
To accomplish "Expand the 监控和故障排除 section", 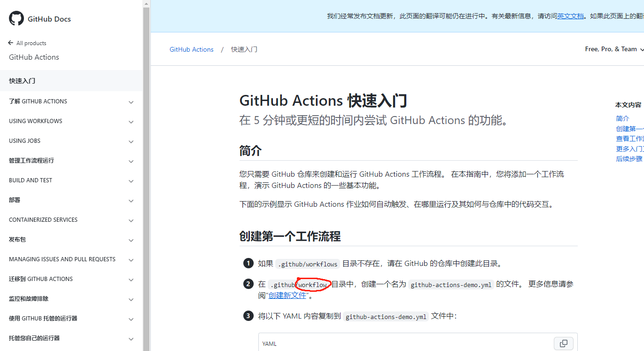I will [131, 299].
